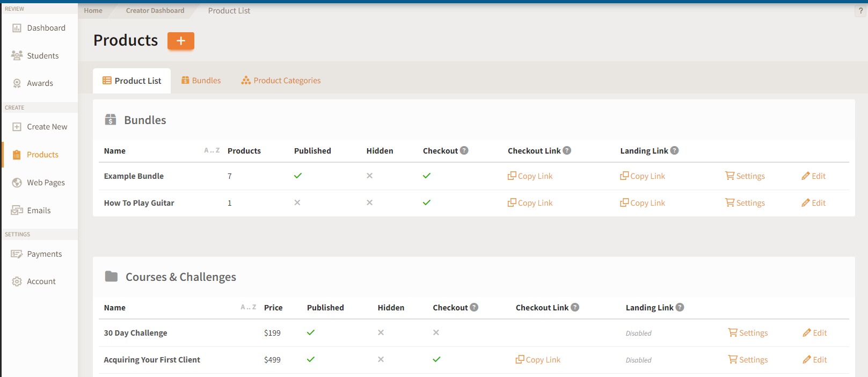The width and height of the screenshot is (868, 377).
Task: Toggle Published status for How To Play Guitar
Action: (297, 202)
